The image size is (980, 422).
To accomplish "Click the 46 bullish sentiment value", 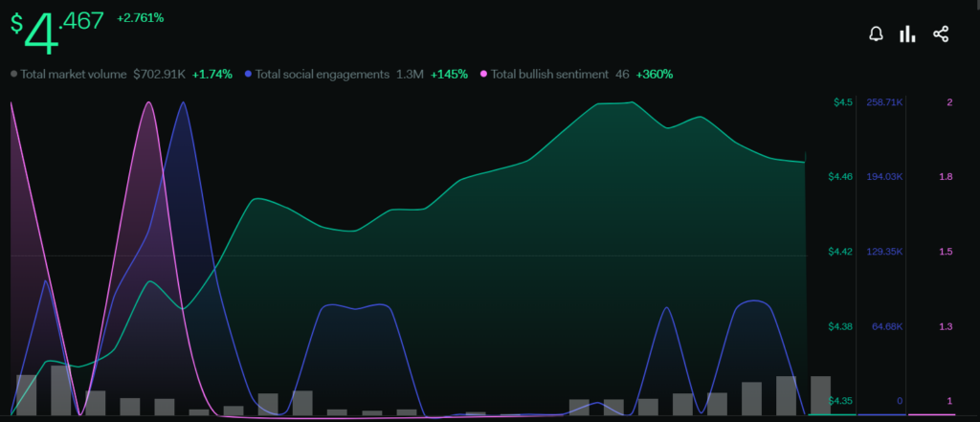I will (622, 75).
